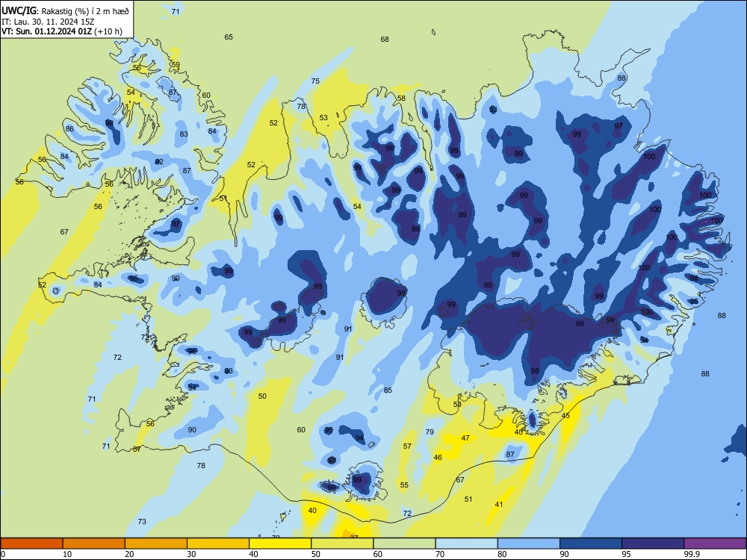The image size is (747, 560).
Task: Click the bright yellow 40–50 legend swatch
Action: (280, 544)
